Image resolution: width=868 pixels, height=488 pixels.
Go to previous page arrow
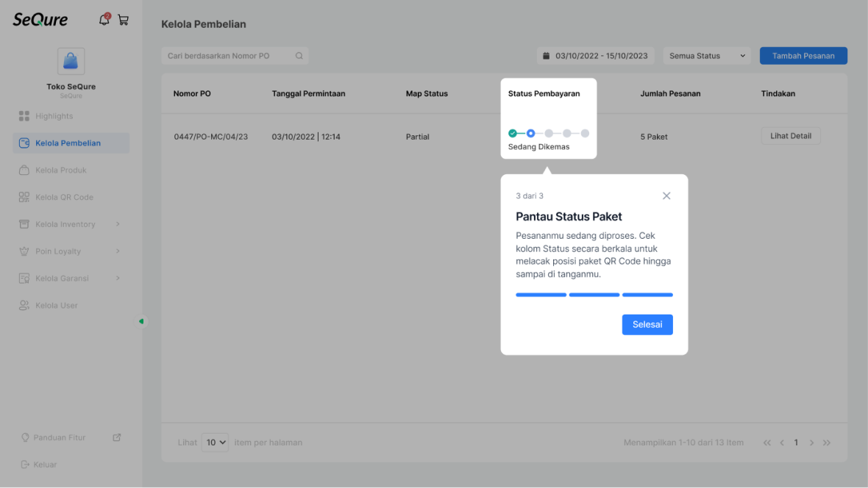coord(782,442)
